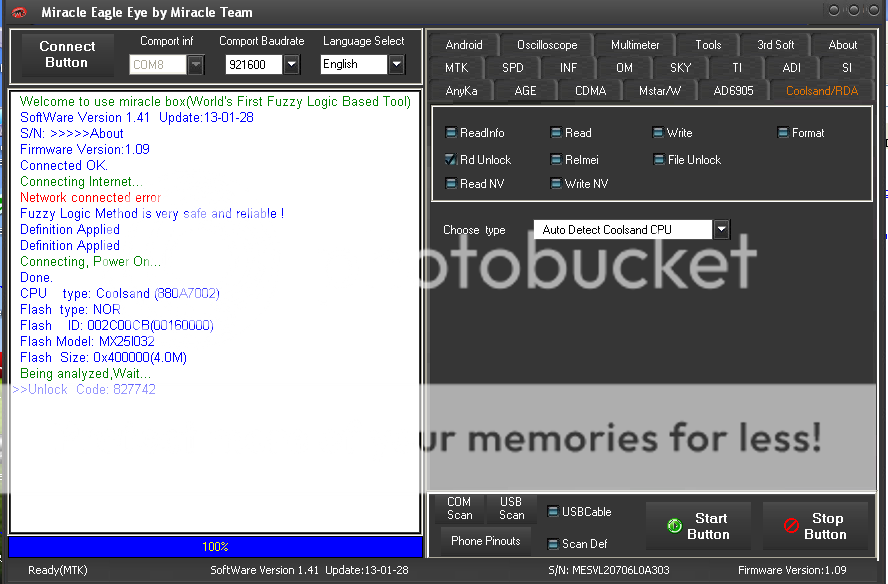The width and height of the screenshot is (888, 584).
Task: Select the INF tab
Action: (x=569, y=68)
